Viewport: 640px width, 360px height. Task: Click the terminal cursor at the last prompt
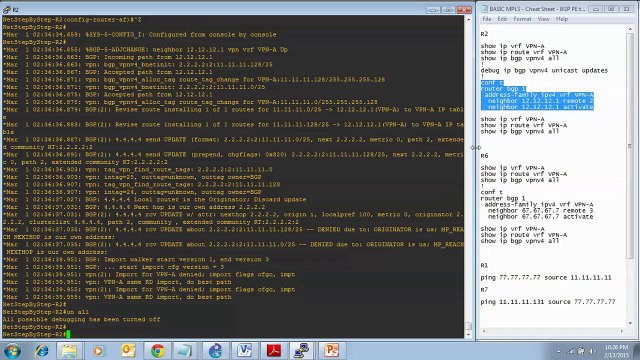coord(68,334)
